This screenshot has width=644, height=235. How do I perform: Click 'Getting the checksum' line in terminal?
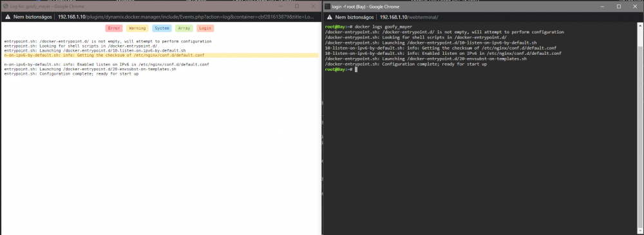[x=440, y=48]
